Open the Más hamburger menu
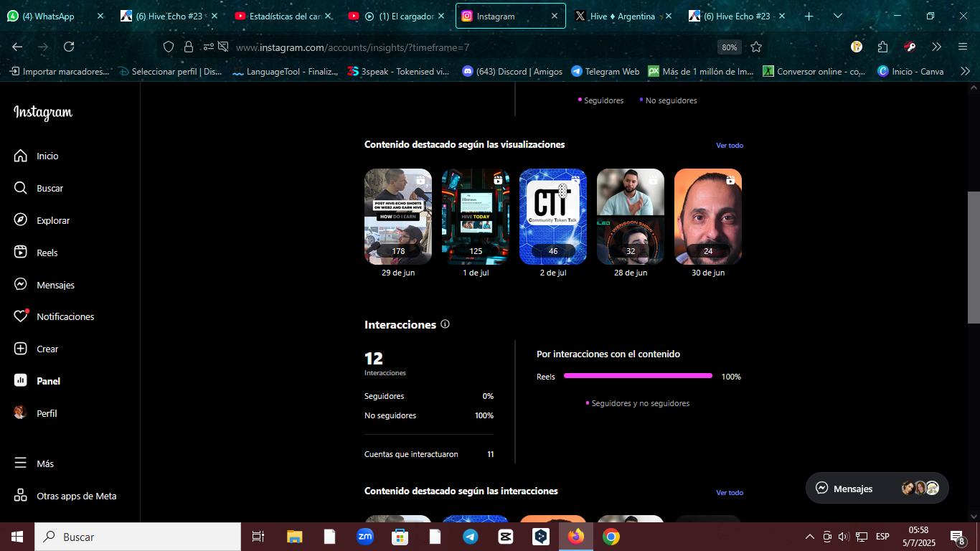980x551 pixels. (x=21, y=463)
